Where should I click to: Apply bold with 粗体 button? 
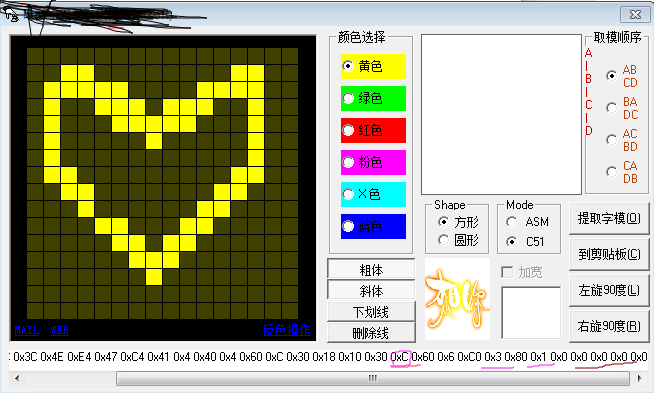[371, 270]
